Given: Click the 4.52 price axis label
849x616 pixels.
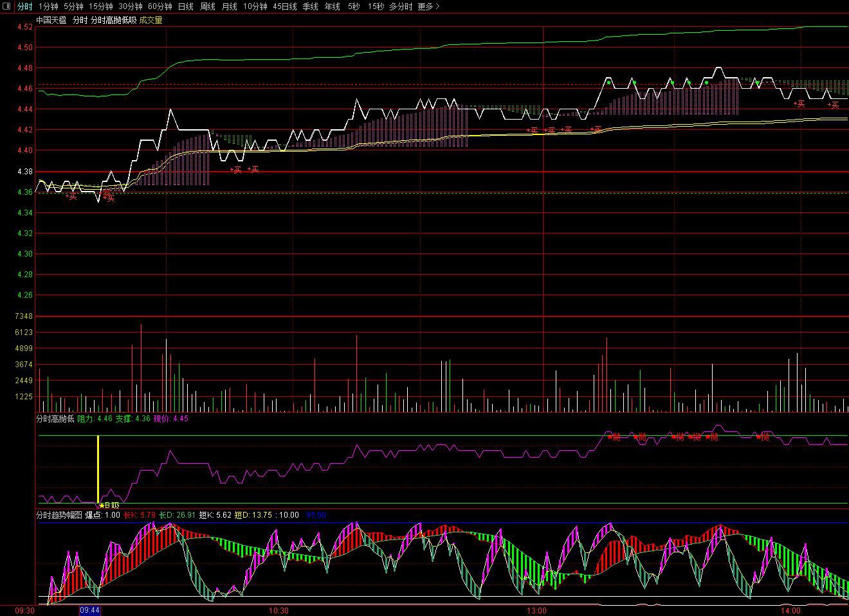Looking at the screenshot, I should coord(24,27).
